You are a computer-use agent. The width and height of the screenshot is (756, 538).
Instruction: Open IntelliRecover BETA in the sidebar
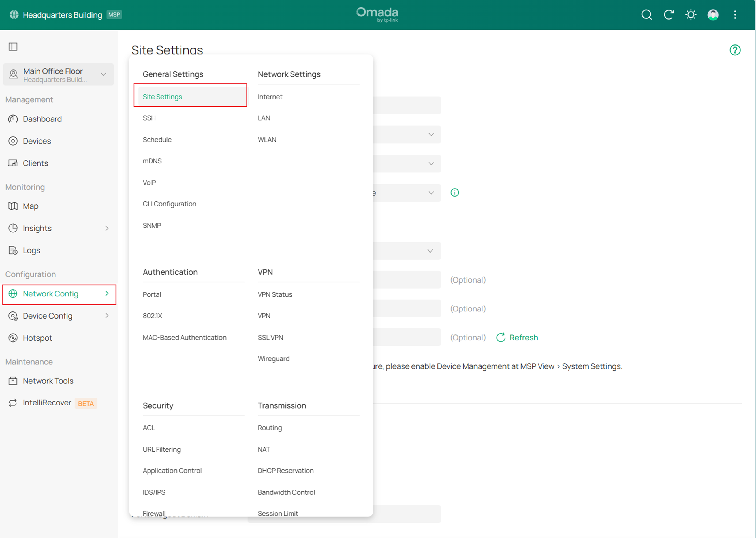(x=47, y=402)
